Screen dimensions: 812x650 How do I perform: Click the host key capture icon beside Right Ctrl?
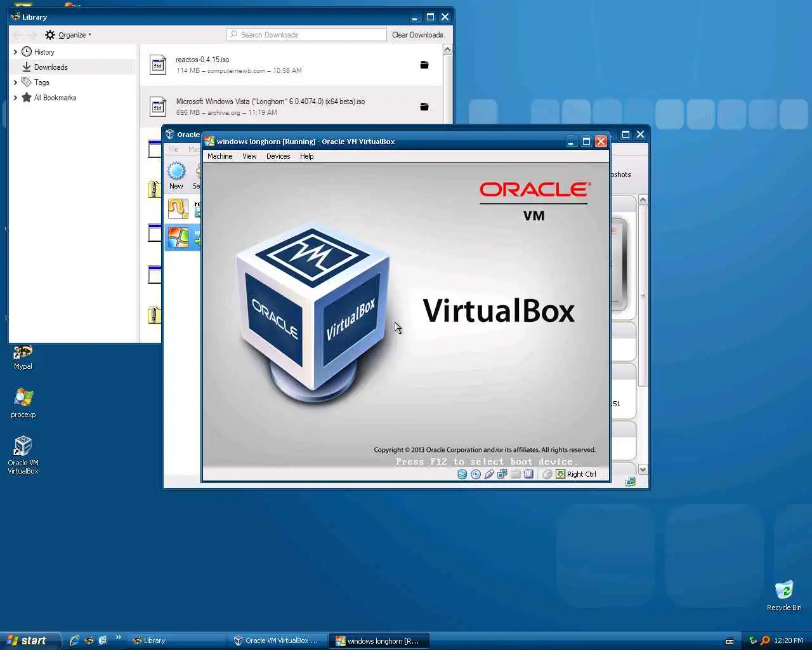[560, 474]
